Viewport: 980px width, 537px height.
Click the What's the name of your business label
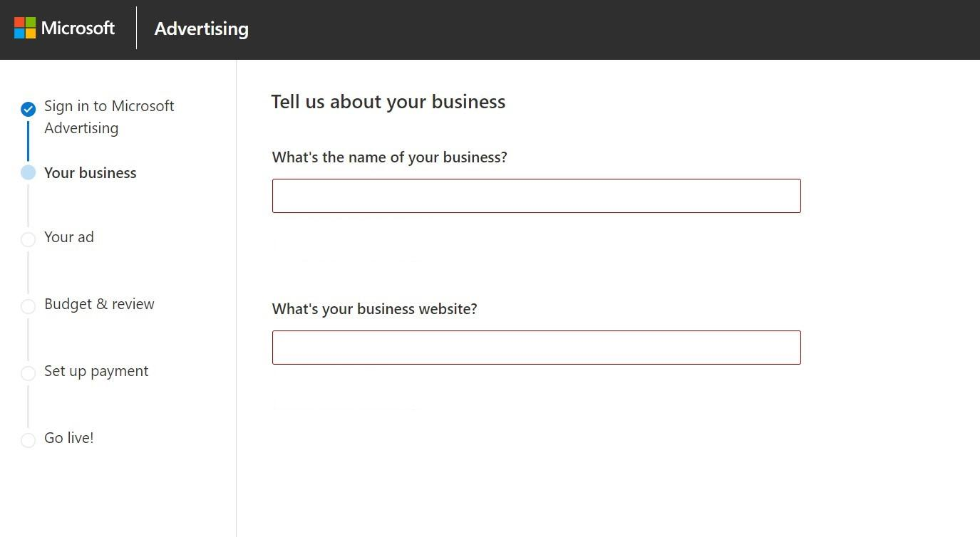[x=389, y=157]
